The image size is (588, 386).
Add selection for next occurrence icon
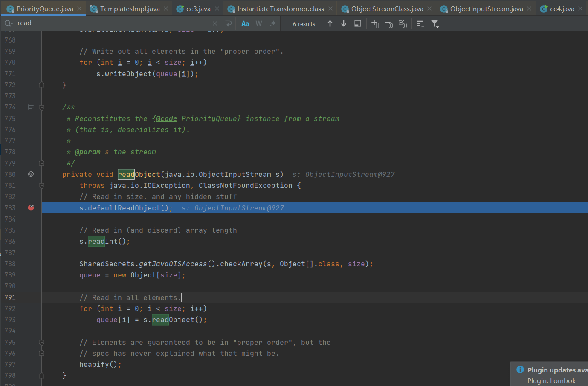point(375,24)
